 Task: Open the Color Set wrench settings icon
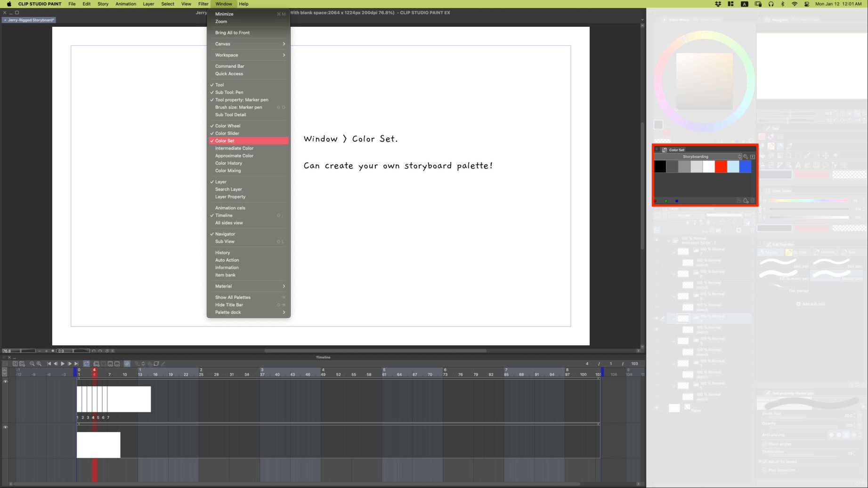pos(746,157)
